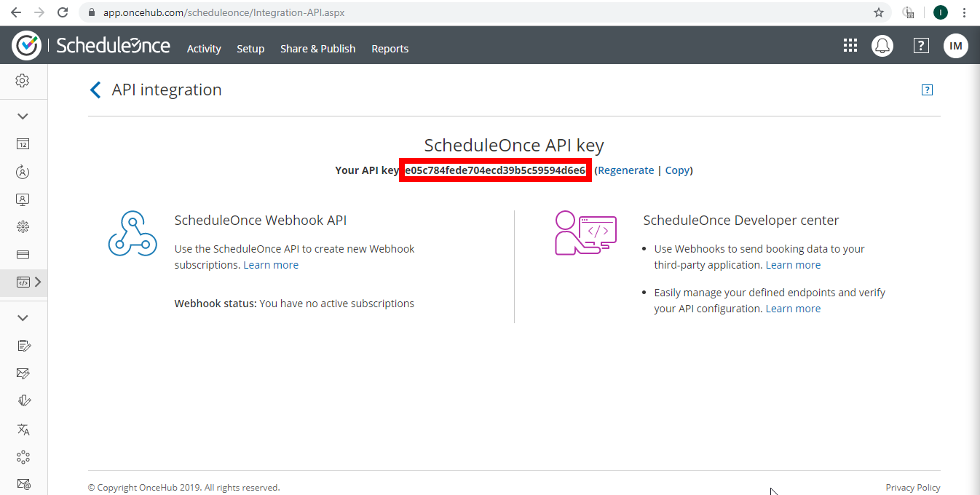Open the user circle icon in sidebar
Image resolution: width=980 pixels, height=495 pixels.
pos(23,172)
